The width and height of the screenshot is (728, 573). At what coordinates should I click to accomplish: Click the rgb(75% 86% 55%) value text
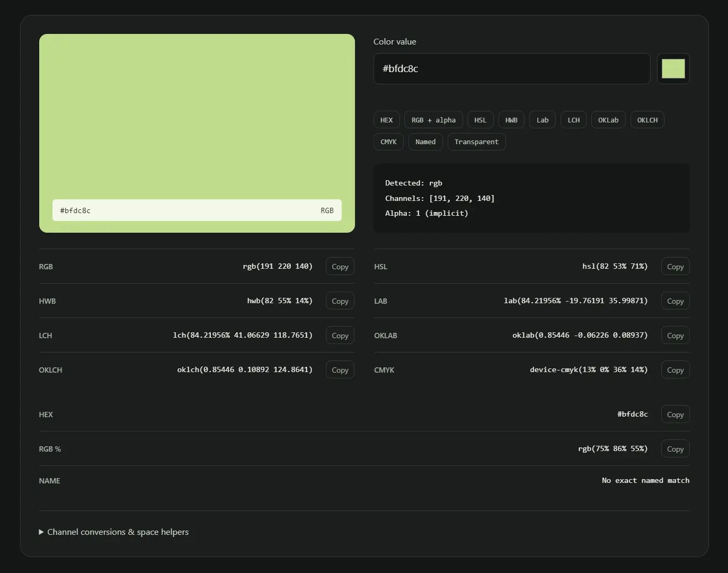click(613, 448)
